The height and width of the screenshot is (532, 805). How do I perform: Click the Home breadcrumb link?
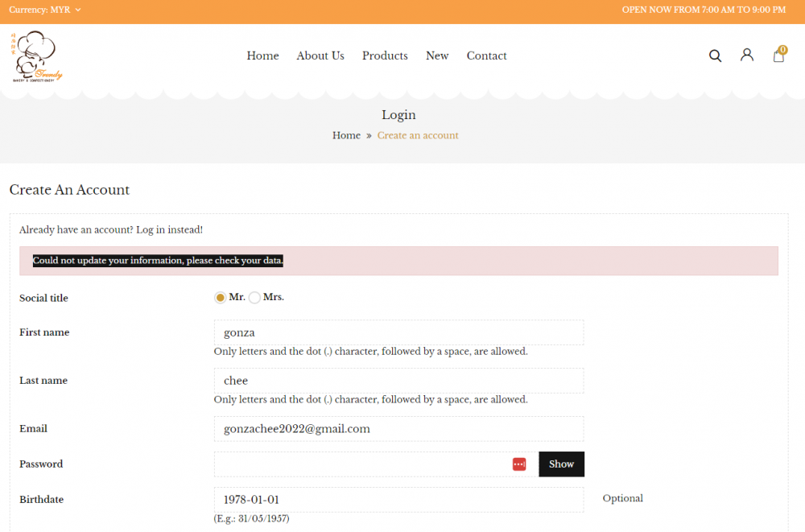click(x=346, y=135)
